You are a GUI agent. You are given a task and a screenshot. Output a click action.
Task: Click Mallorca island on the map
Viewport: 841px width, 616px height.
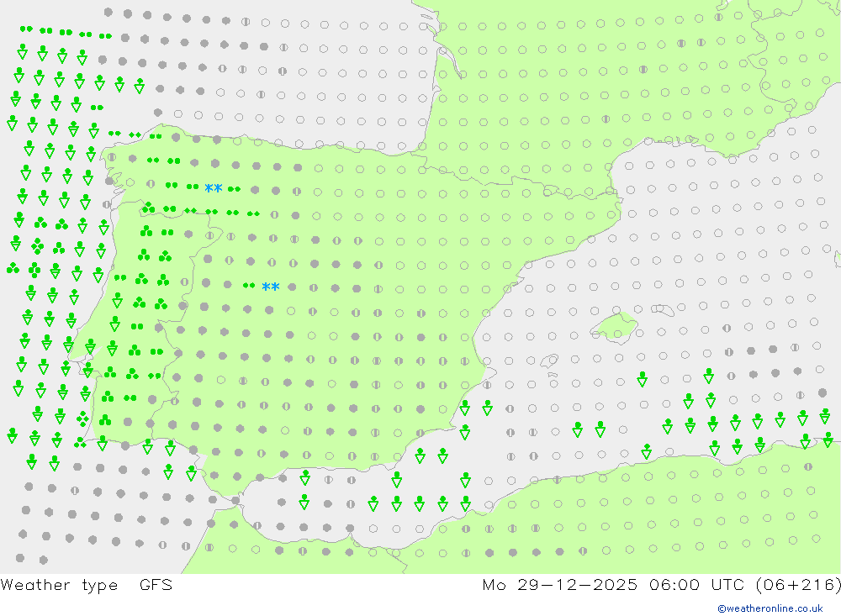[615, 327]
